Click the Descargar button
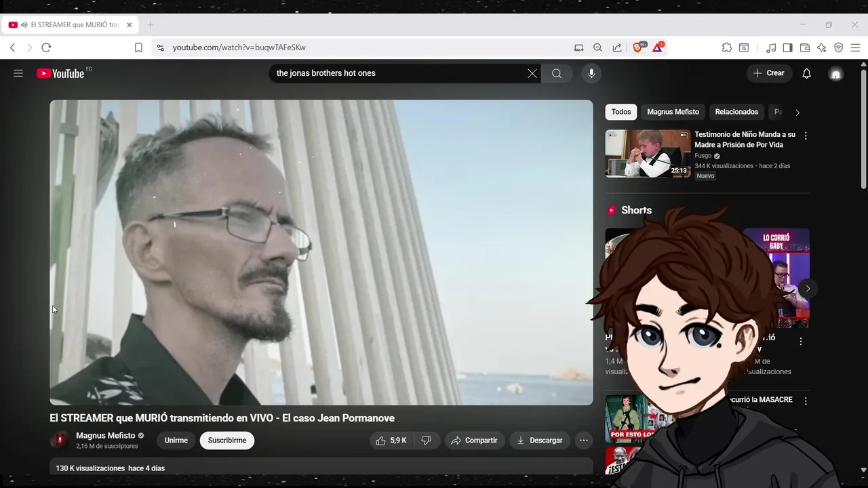Screen dimensions: 868x488 [540, 441]
